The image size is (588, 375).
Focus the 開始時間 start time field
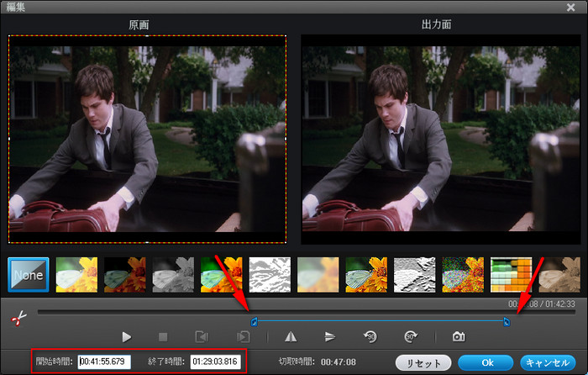(x=104, y=362)
